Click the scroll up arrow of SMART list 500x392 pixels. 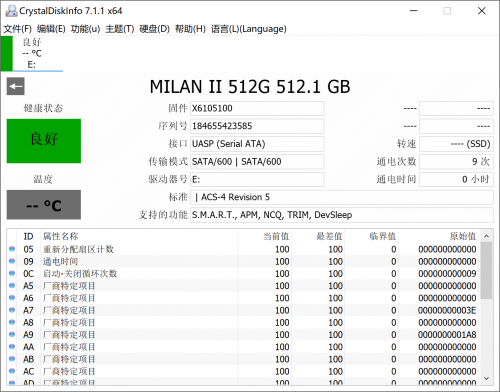[x=486, y=236]
